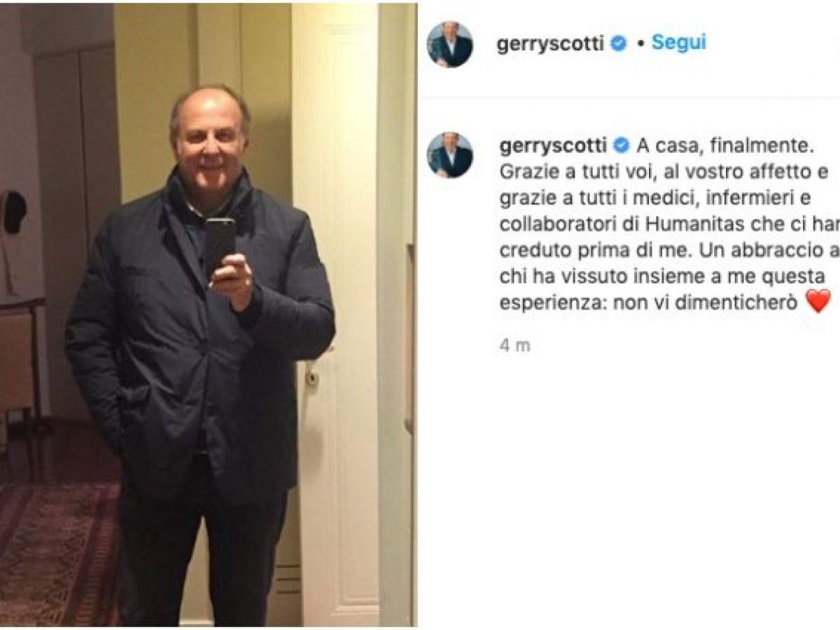Screen dimensions: 840x630
Task: Click the bullet separator before Segui
Action: click(640, 43)
